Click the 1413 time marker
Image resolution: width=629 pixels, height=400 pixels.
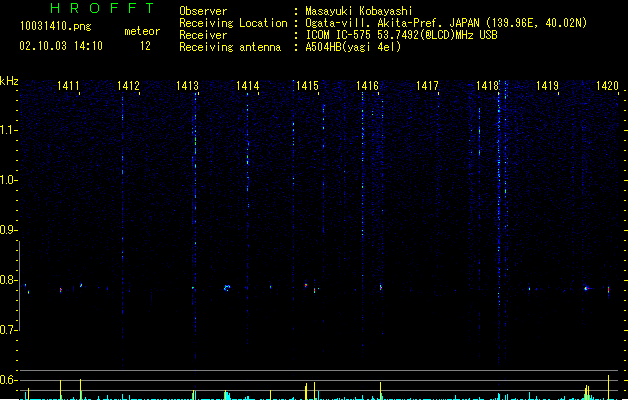(188, 86)
